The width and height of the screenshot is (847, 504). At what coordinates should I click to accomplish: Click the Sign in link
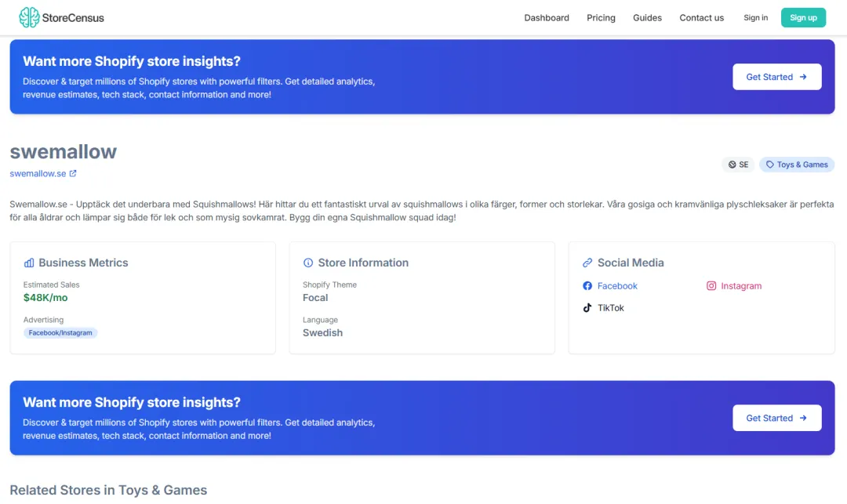click(755, 18)
